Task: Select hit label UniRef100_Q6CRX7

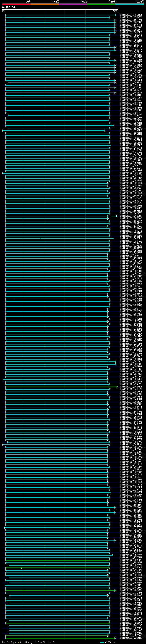Action: click(131, 590)
